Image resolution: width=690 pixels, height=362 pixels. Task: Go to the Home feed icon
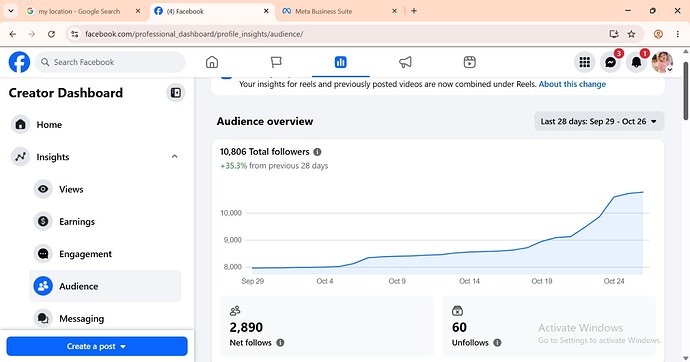tap(212, 62)
